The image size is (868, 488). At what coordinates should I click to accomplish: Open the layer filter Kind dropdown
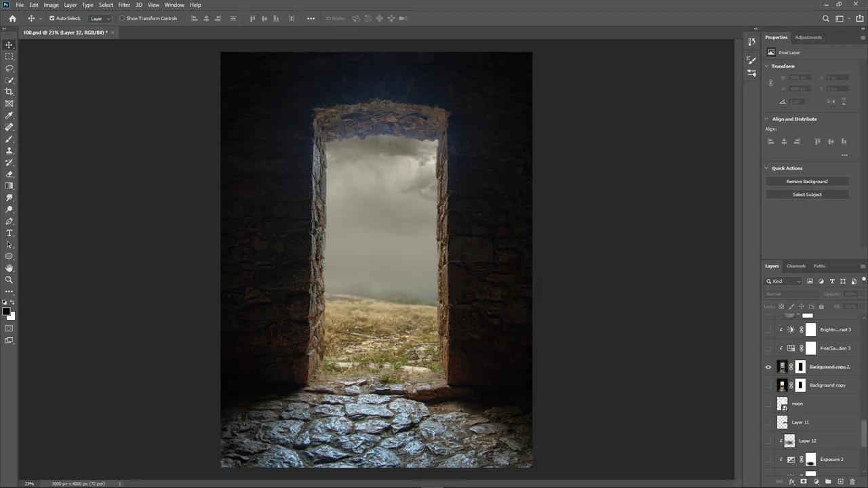tap(784, 281)
